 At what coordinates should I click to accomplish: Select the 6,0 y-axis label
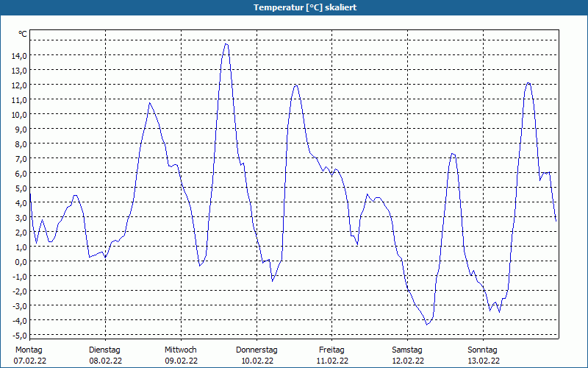point(21,173)
